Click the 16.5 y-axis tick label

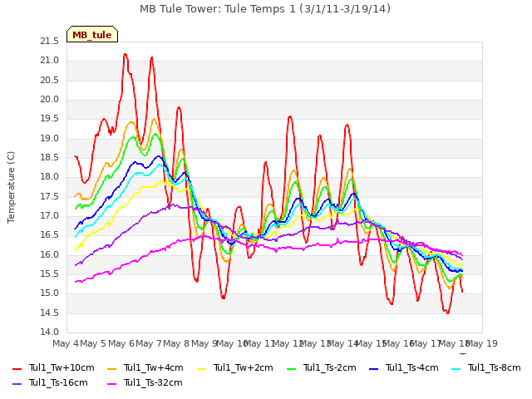click(x=50, y=235)
